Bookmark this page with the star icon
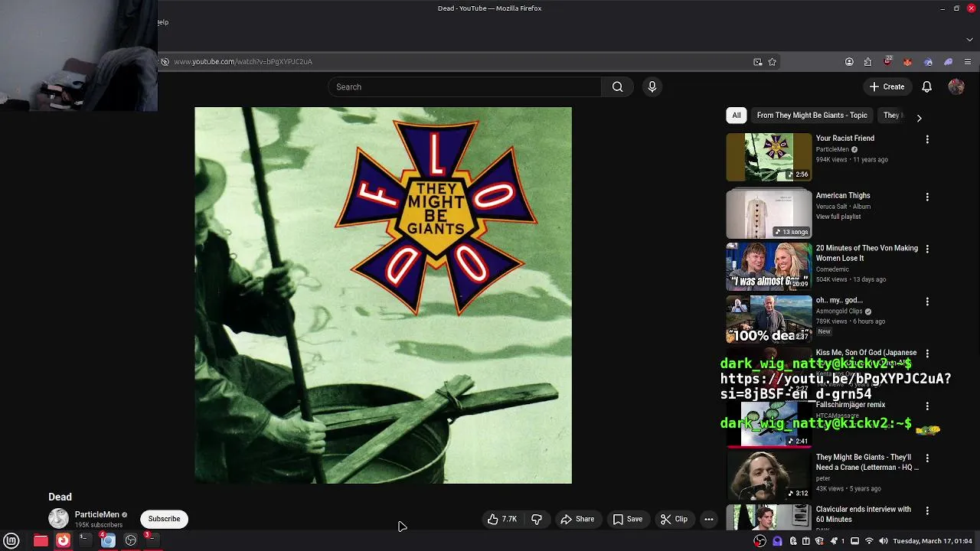The width and height of the screenshot is (980, 551). 772,62
